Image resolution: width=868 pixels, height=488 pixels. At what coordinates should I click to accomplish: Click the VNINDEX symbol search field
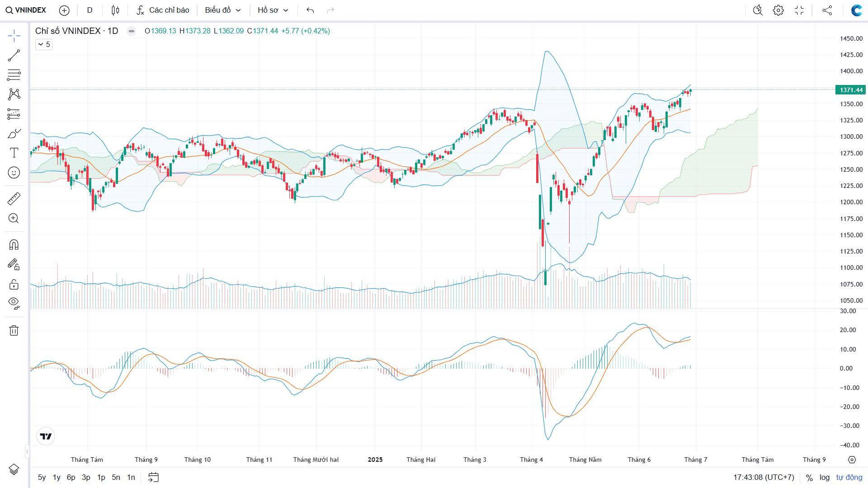(26, 10)
